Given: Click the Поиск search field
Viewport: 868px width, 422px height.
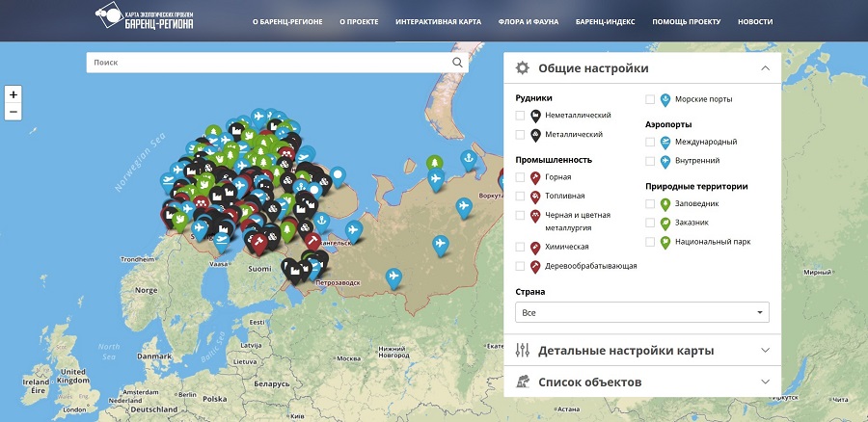Looking at the screenshot, I should (278, 63).
